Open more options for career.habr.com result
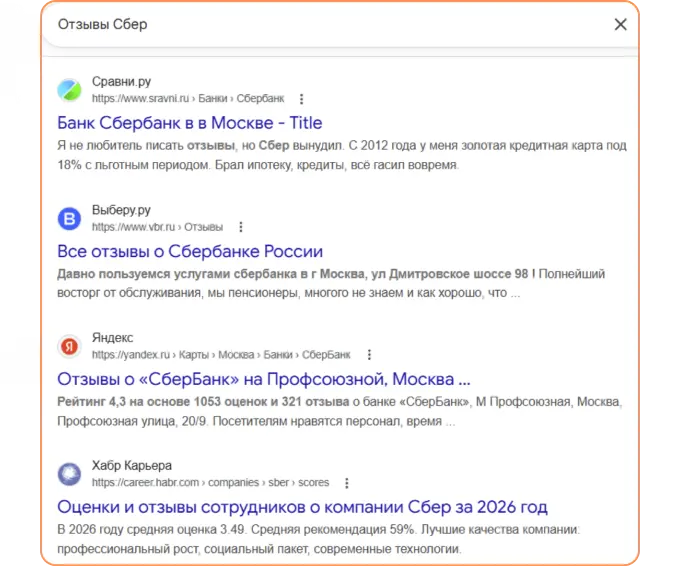Viewport: 678px width, 566px height. [x=347, y=483]
